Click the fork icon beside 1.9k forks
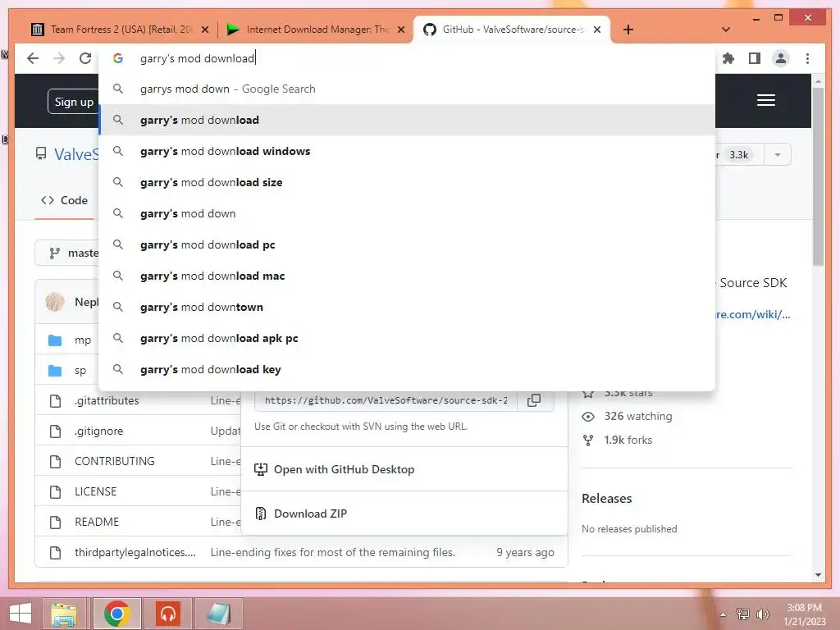 (x=588, y=441)
